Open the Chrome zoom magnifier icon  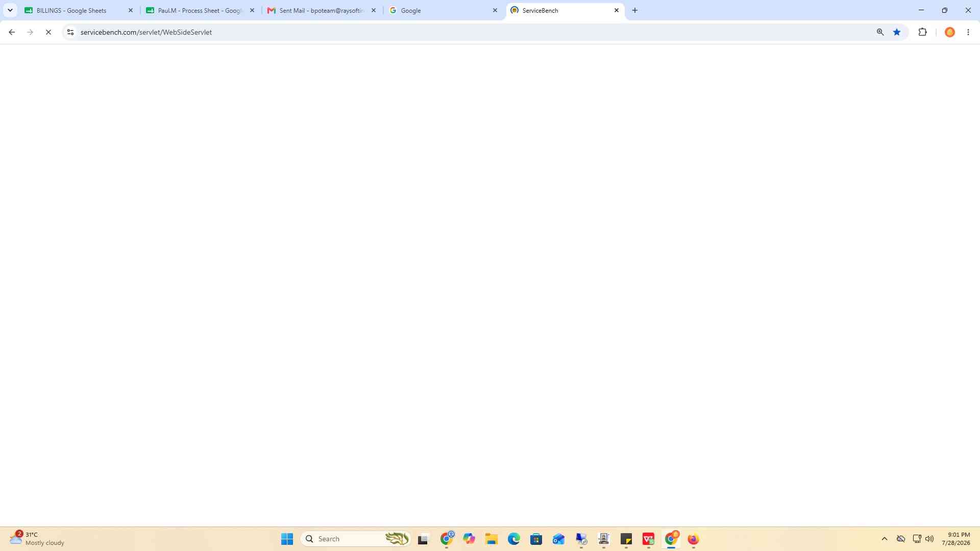880,32
